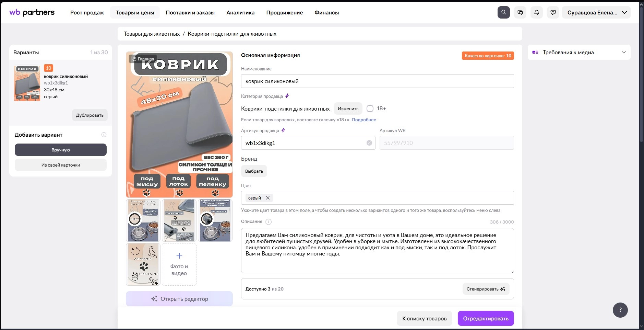
Task: Expand the Требования к медиа panel
Action: pyautogui.click(x=623, y=53)
